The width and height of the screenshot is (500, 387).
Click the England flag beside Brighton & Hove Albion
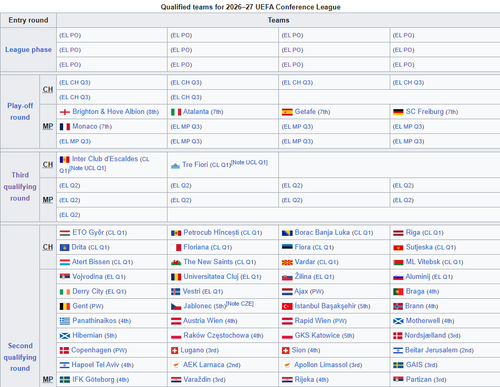pos(65,112)
